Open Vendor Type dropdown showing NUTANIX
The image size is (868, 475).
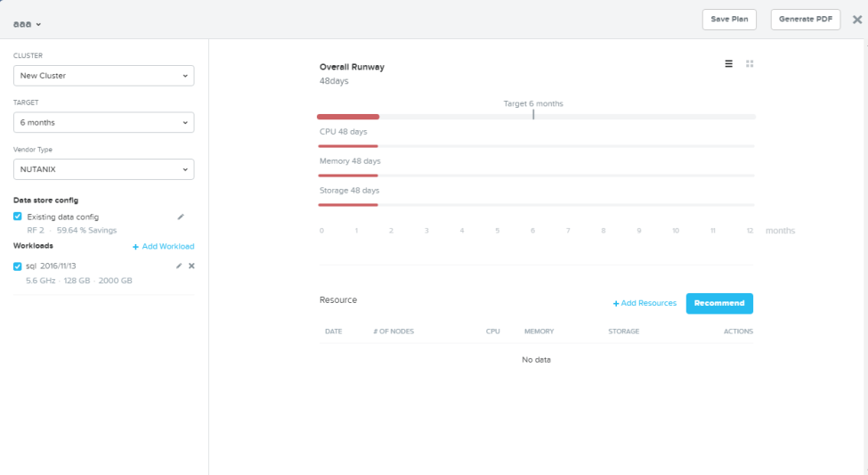pos(103,169)
